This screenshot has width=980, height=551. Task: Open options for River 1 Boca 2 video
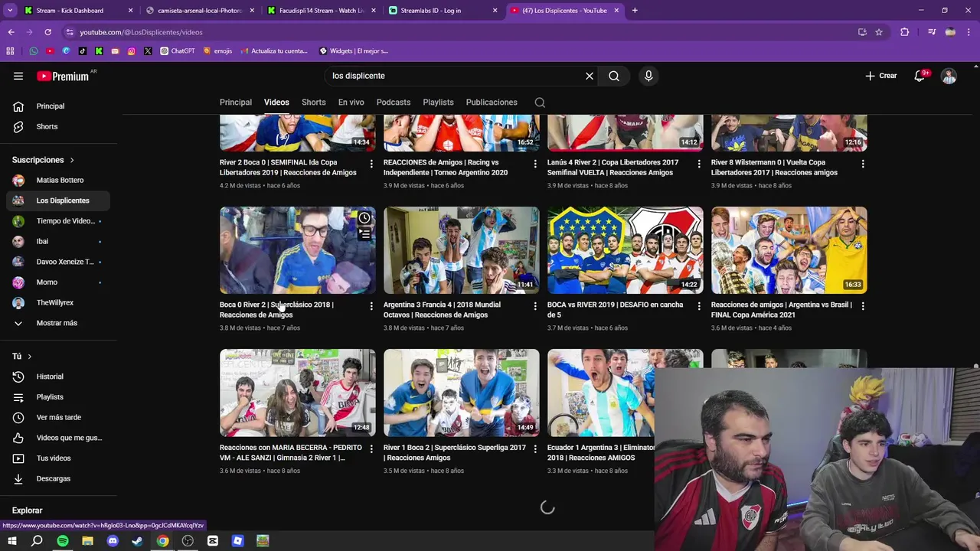click(x=535, y=448)
